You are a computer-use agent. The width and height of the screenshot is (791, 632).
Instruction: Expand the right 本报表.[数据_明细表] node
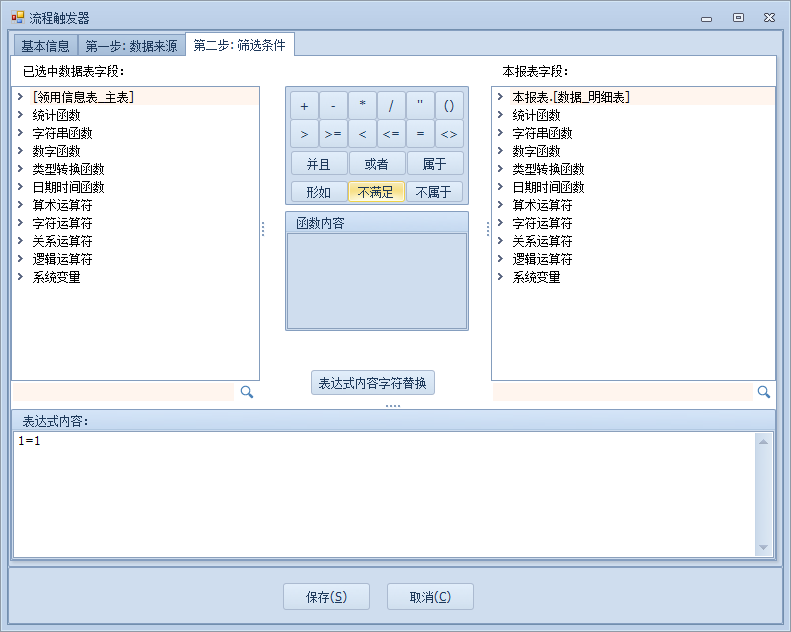500,97
